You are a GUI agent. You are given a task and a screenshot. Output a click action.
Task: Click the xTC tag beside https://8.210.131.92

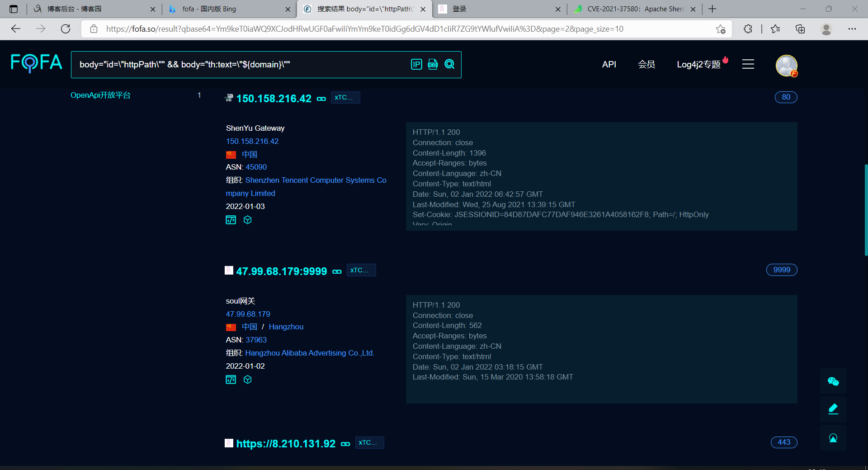coord(369,443)
